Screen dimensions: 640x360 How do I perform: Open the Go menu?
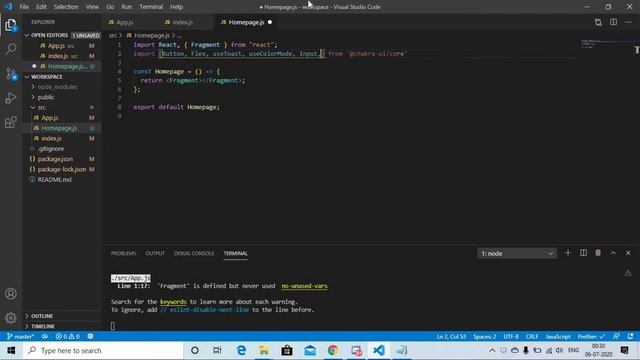tap(110, 7)
